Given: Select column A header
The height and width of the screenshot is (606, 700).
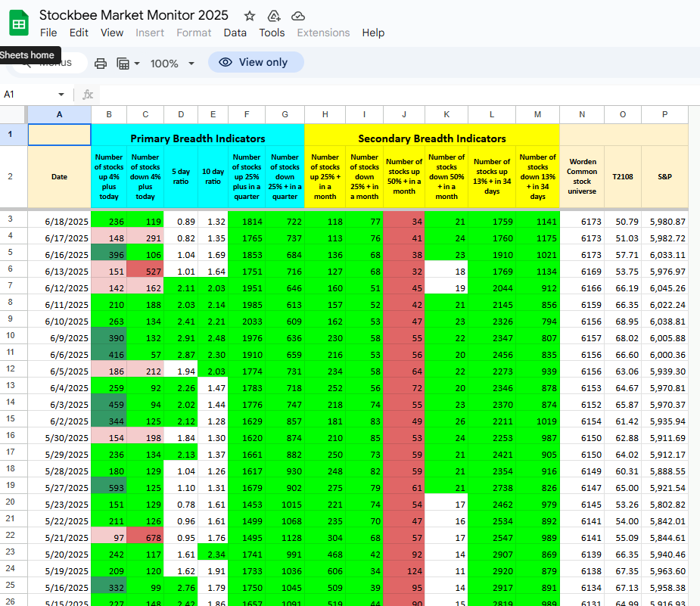Looking at the screenshot, I should [x=59, y=115].
